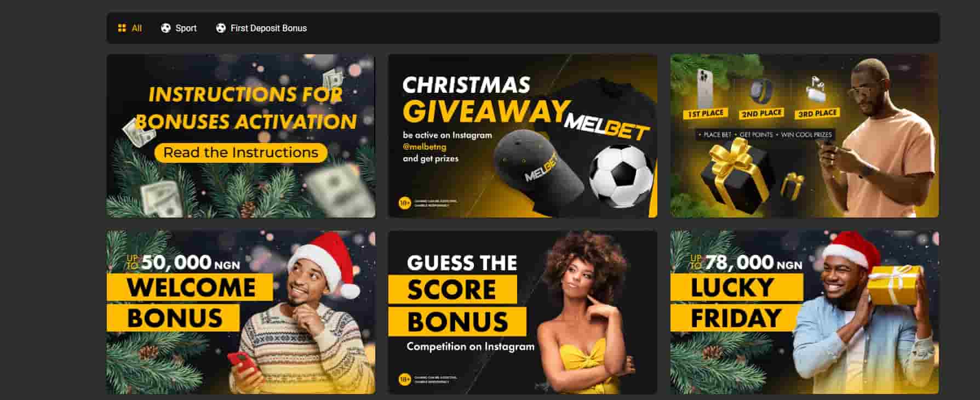Select the All filter tab

(130, 28)
